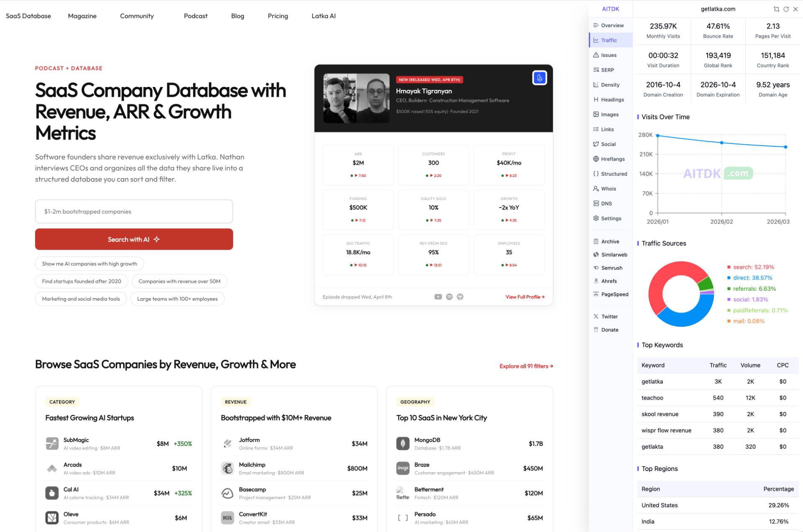Open Whois in the AITDK sidebar

611,189
